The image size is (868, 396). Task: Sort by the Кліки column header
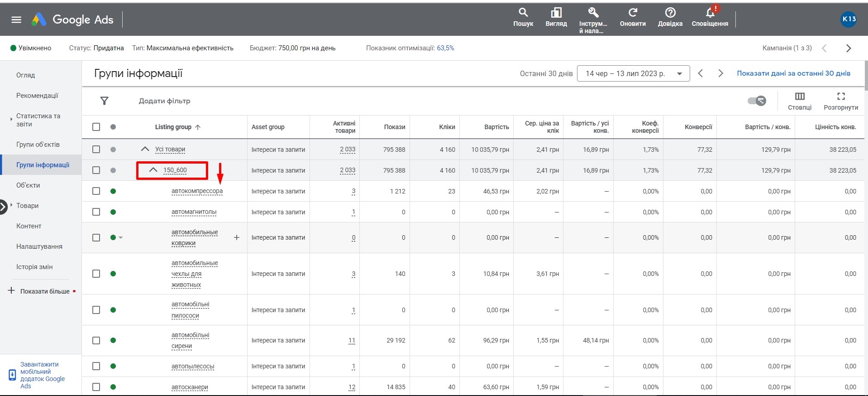pos(447,127)
